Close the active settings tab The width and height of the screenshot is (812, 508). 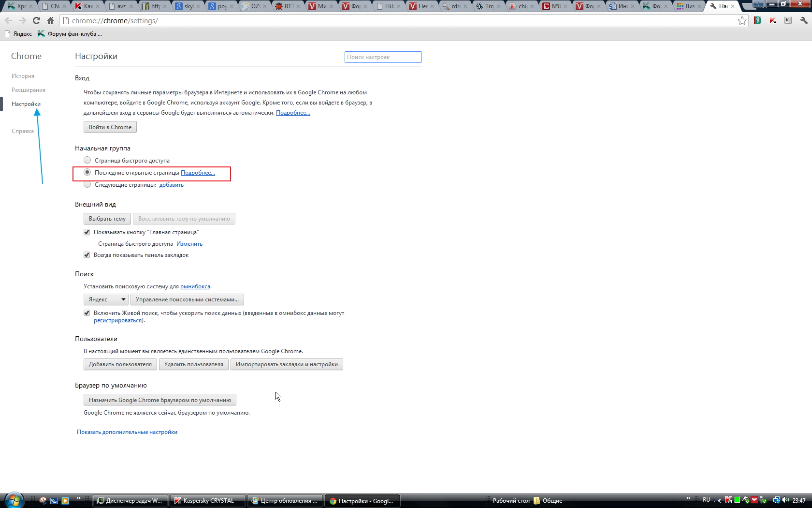pos(733,6)
